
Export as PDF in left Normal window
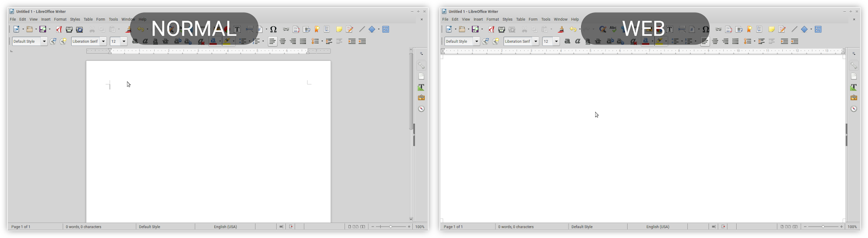coord(59,29)
